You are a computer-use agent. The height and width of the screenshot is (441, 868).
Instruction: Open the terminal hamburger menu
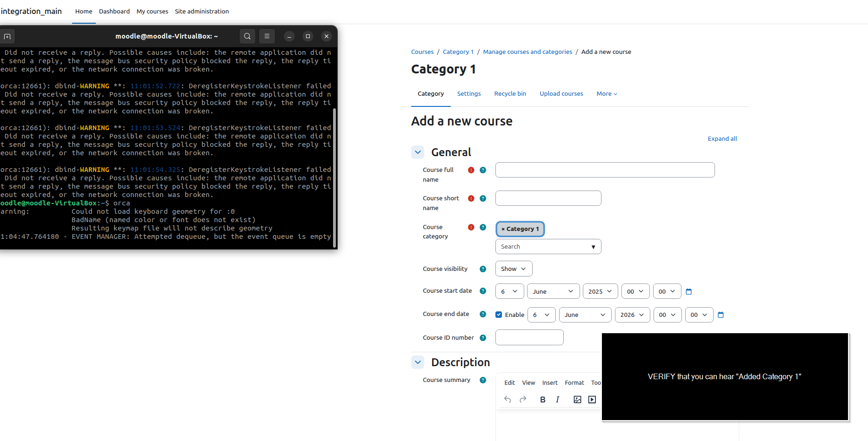(x=267, y=36)
